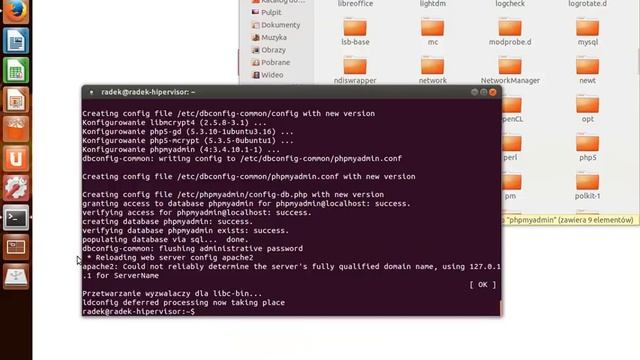This screenshot has height=360, width=640.
Task: Open Firefox from the launcher
Action: coord(16,11)
